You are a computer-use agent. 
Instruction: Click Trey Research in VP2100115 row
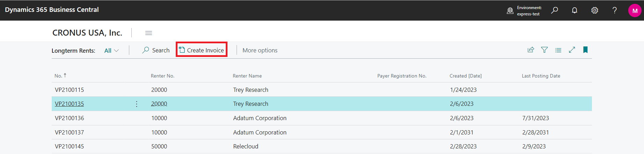click(251, 90)
